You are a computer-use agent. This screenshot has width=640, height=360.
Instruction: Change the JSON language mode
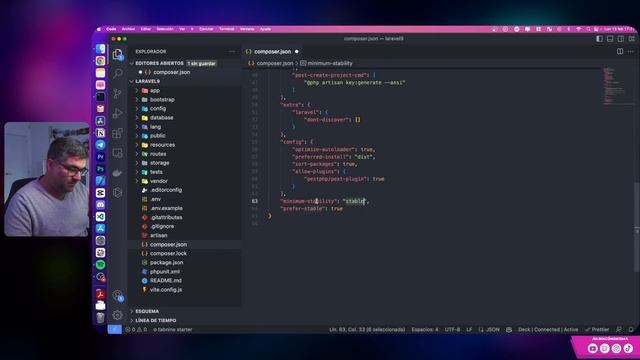[492, 329]
